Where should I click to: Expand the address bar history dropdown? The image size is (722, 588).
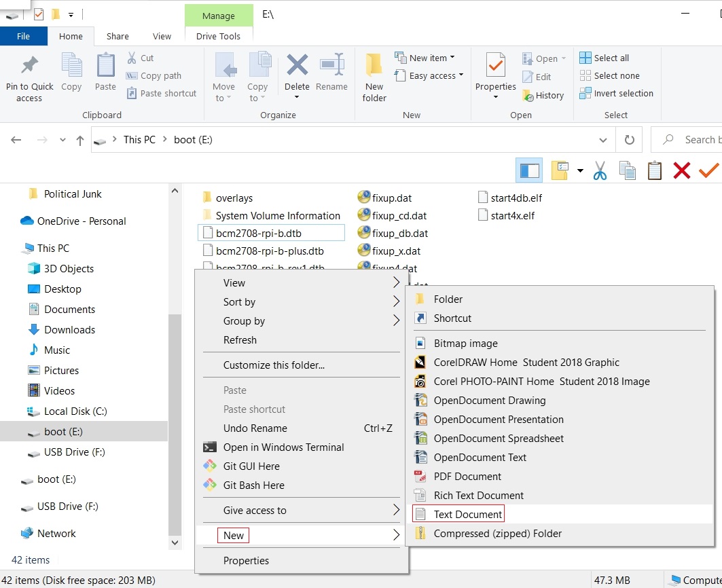(602, 140)
